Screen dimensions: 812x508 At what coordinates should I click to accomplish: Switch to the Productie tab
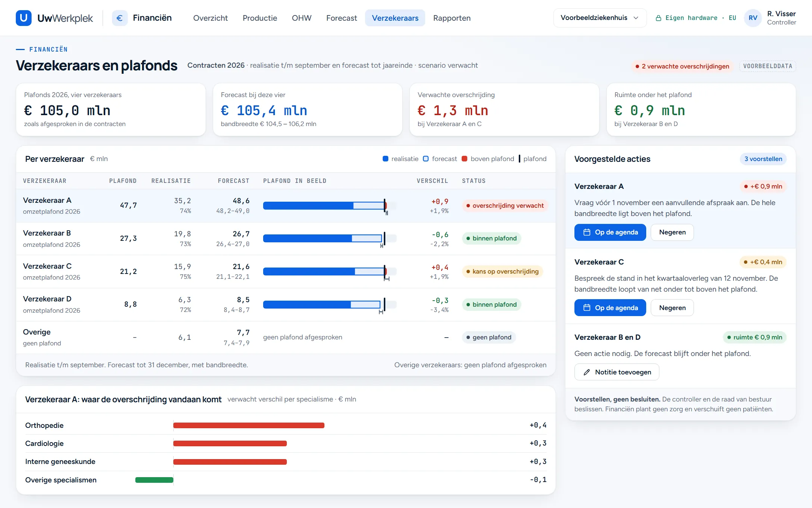pyautogui.click(x=260, y=18)
